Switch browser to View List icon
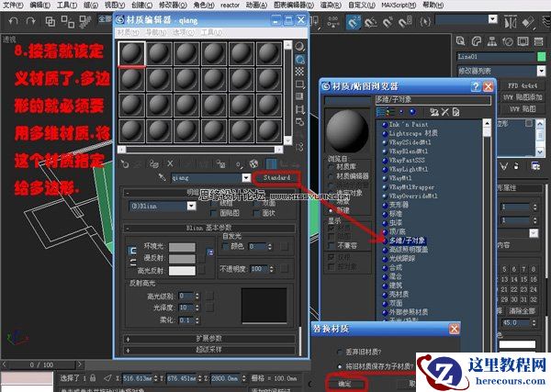This screenshot has width=551, height=392. click(380, 112)
